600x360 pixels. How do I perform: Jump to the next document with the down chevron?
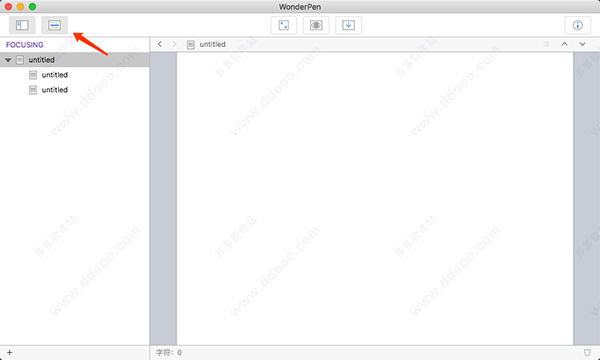pyautogui.click(x=582, y=44)
